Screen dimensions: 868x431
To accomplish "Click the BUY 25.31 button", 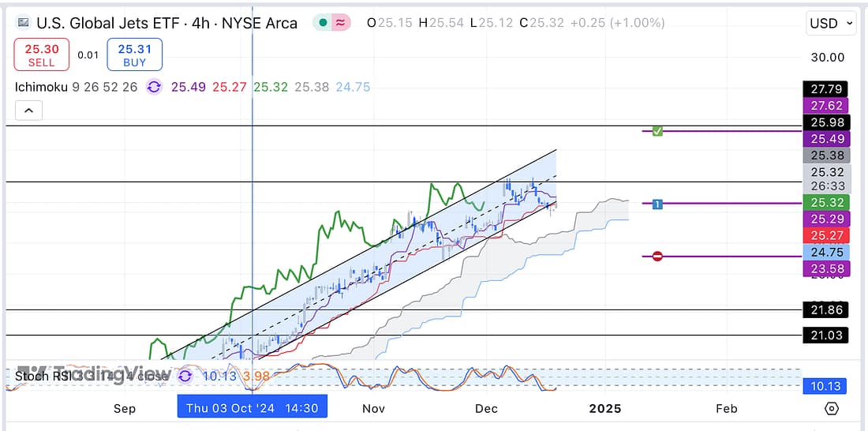I will 134,54.
